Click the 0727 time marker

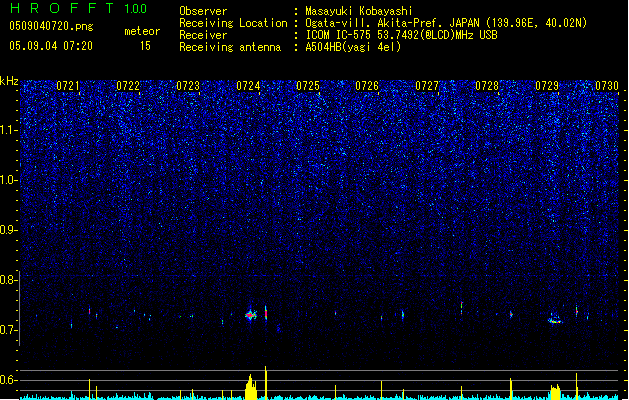427,86
